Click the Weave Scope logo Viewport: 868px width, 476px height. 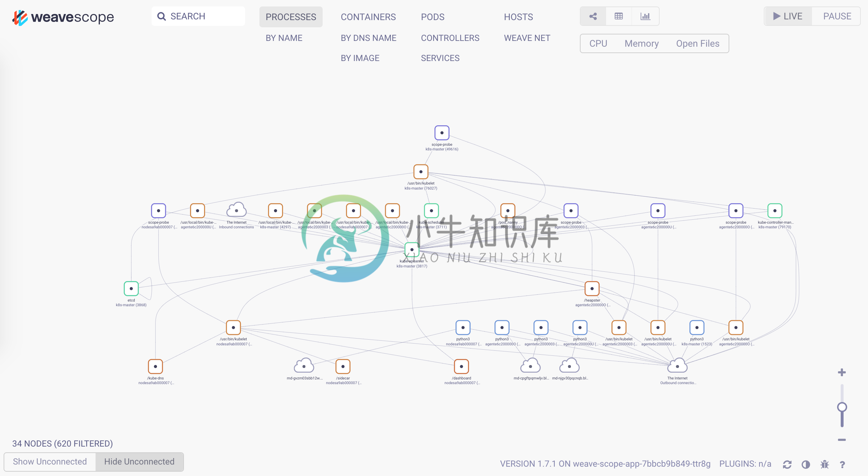(x=63, y=17)
